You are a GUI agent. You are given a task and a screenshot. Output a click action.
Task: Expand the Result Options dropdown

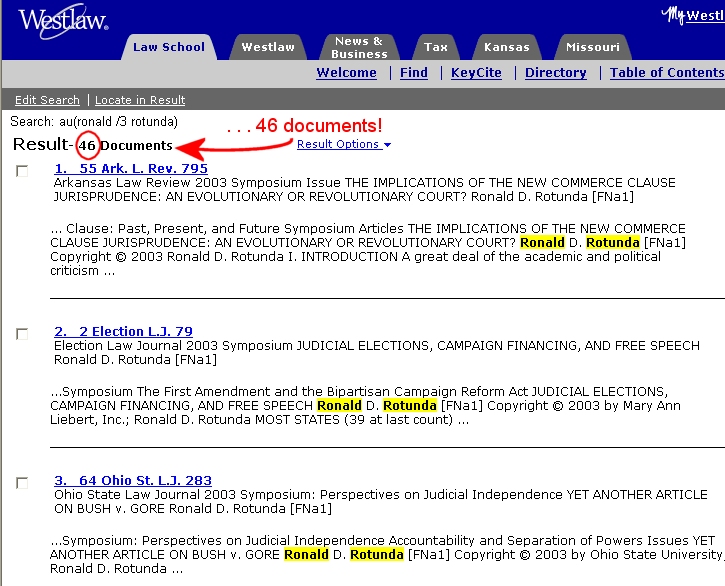pos(344,144)
